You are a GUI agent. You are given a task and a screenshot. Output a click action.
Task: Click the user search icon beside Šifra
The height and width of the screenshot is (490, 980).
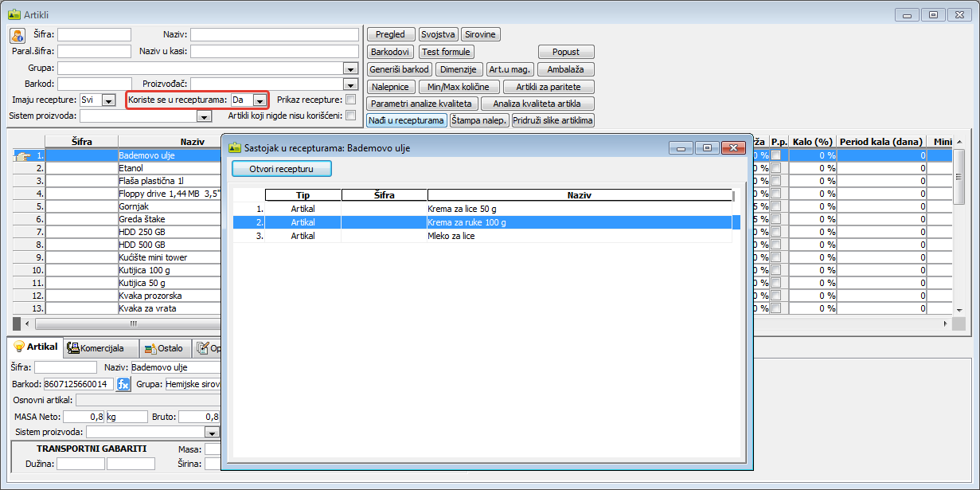pos(18,35)
